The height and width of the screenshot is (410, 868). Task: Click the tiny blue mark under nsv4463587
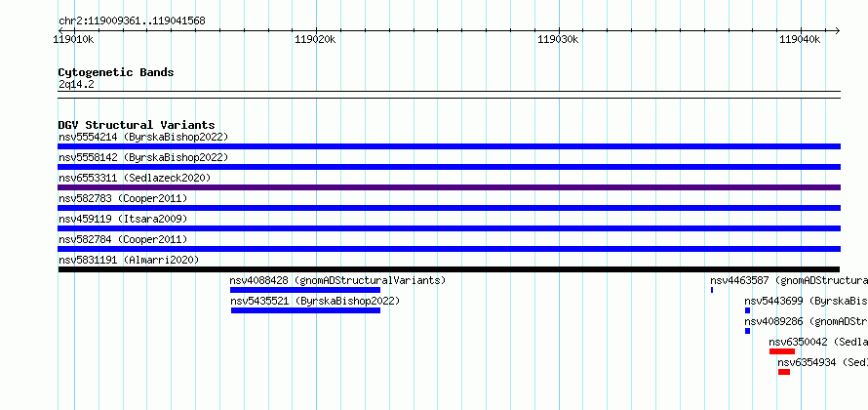click(x=712, y=290)
